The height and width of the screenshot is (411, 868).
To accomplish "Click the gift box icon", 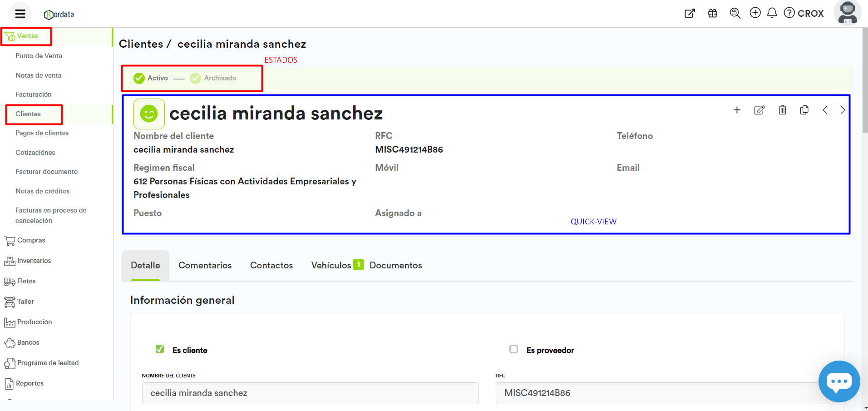I will (712, 13).
